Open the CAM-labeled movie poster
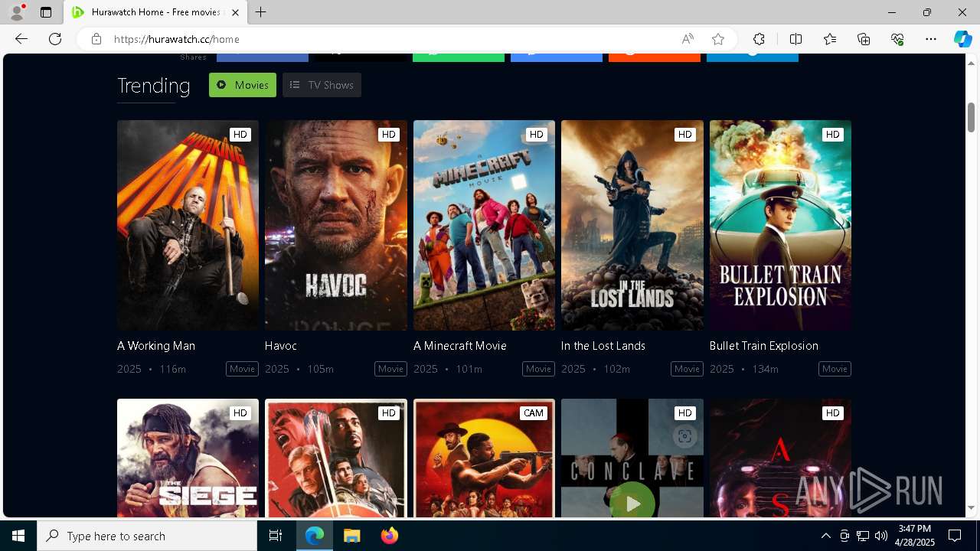 coord(484,458)
